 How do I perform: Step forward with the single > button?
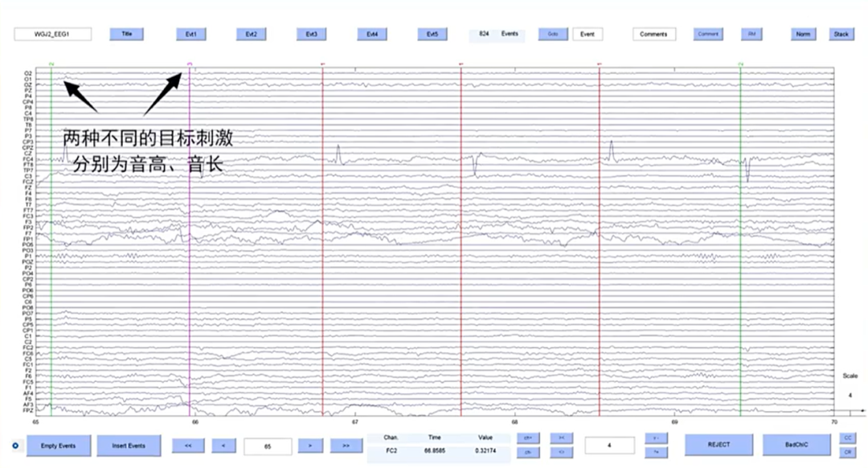pyautogui.click(x=310, y=445)
